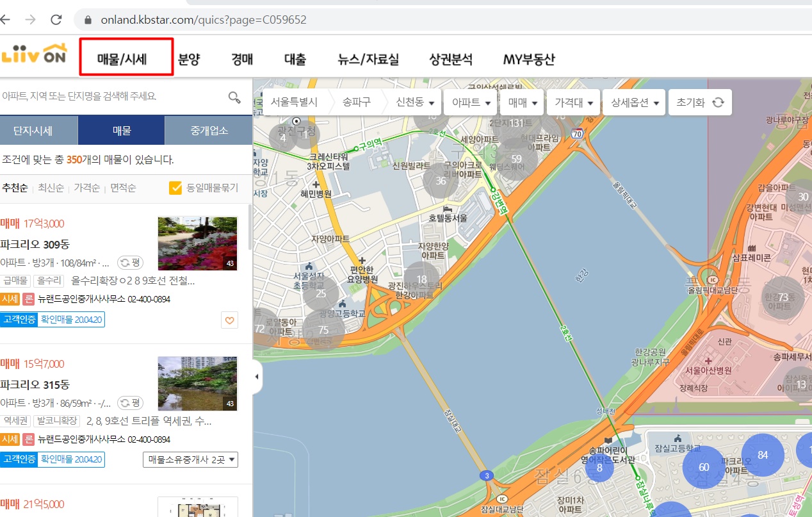Reload the page with the browser refresh icon
This screenshot has width=812, height=517.
coord(56,19)
